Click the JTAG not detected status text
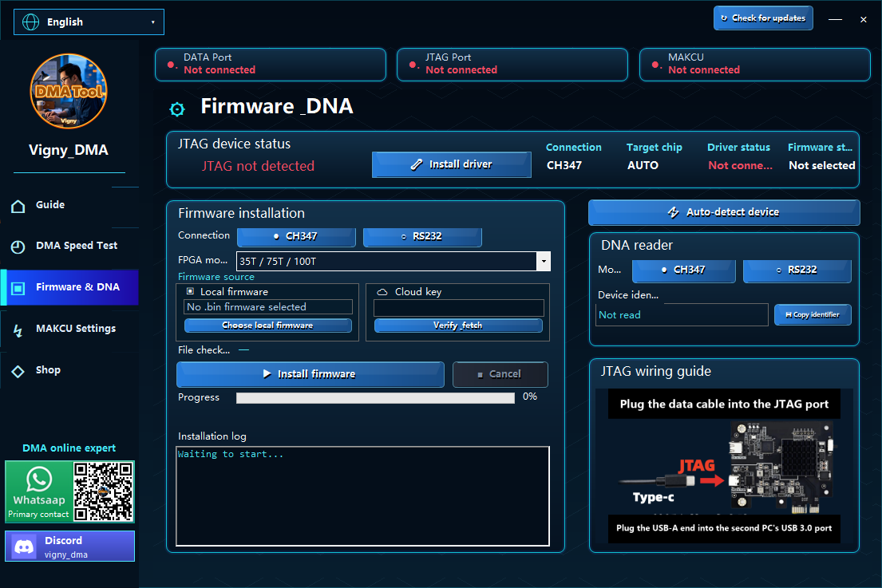The height and width of the screenshot is (588, 882). click(x=258, y=166)
